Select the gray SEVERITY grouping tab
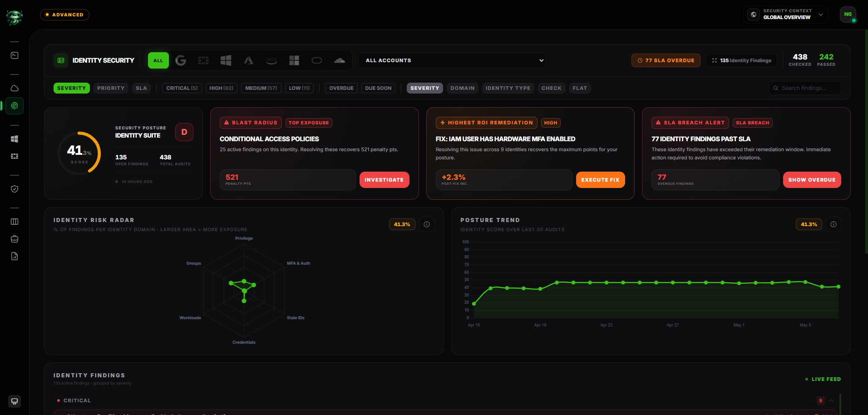Image resolution: width=868 pixels, height=415 pixels. click(x=425, y=88)
